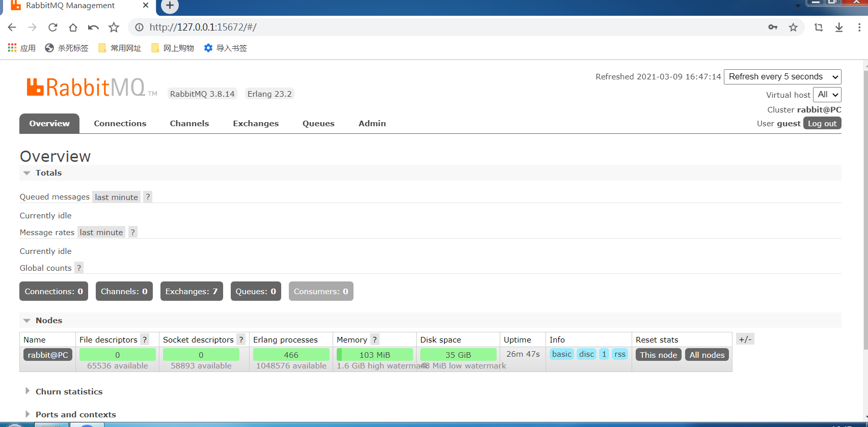Show help for File descriptors column
This screenshot has width=868, height=427.
click(145, 339)
